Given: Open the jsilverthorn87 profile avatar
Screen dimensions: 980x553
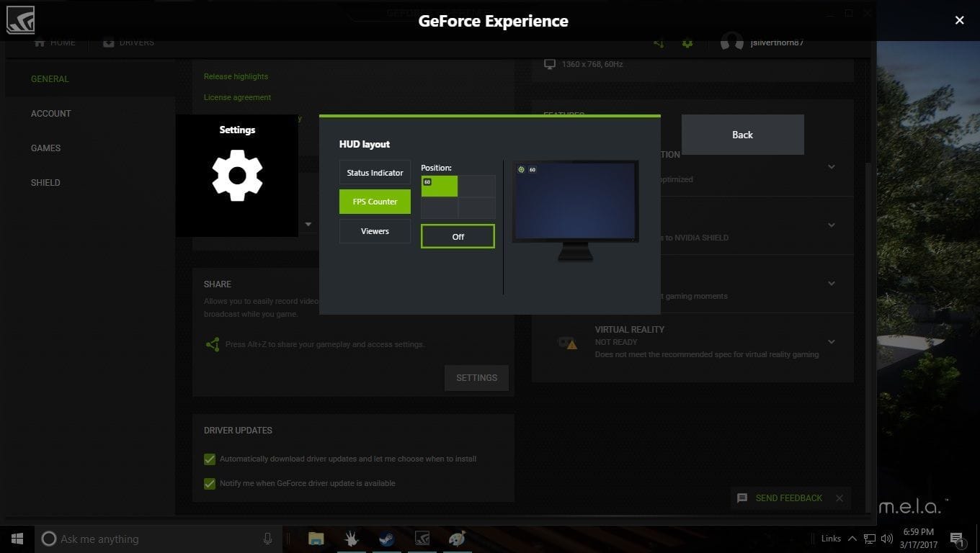Looking at the screenshot, I should (x=732, y=42).
